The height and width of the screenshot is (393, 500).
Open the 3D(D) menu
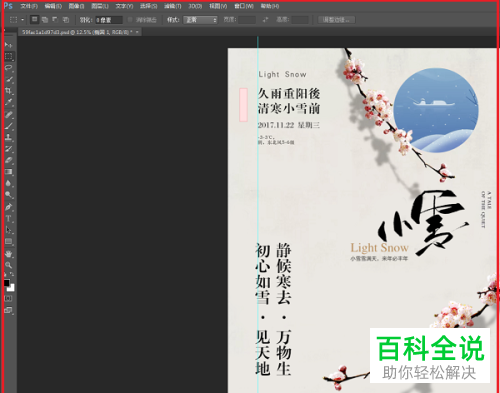coord(195,6)
